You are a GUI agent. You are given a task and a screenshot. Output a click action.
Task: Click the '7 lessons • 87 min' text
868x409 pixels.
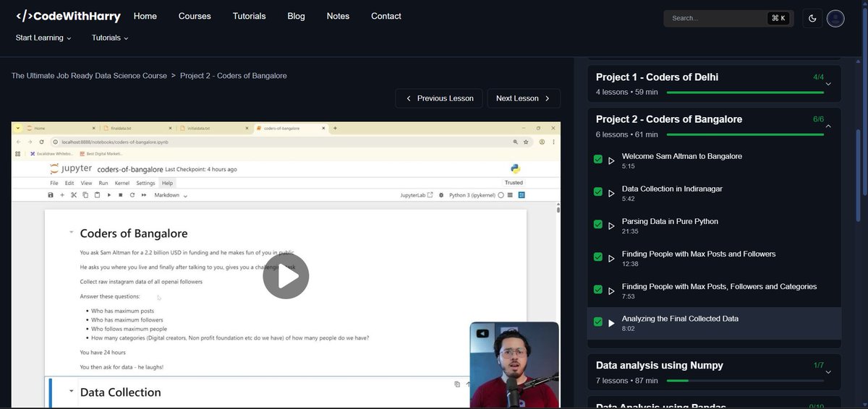tap(626, 381)
